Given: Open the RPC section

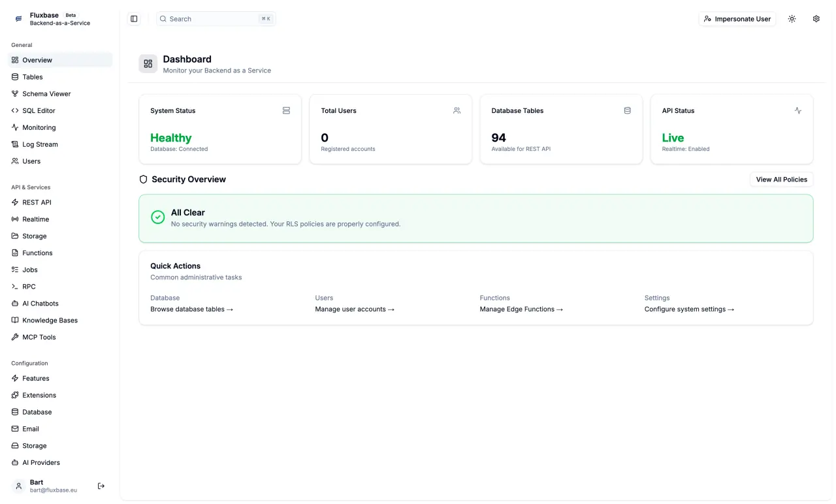Looking at the screenshot, I should tap(29, 286).
